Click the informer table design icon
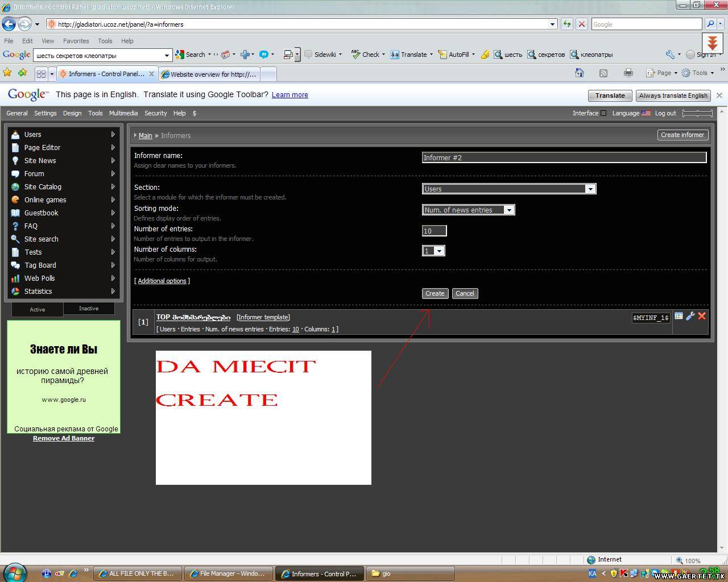This screenshot has width=728, height=582. 679,316
